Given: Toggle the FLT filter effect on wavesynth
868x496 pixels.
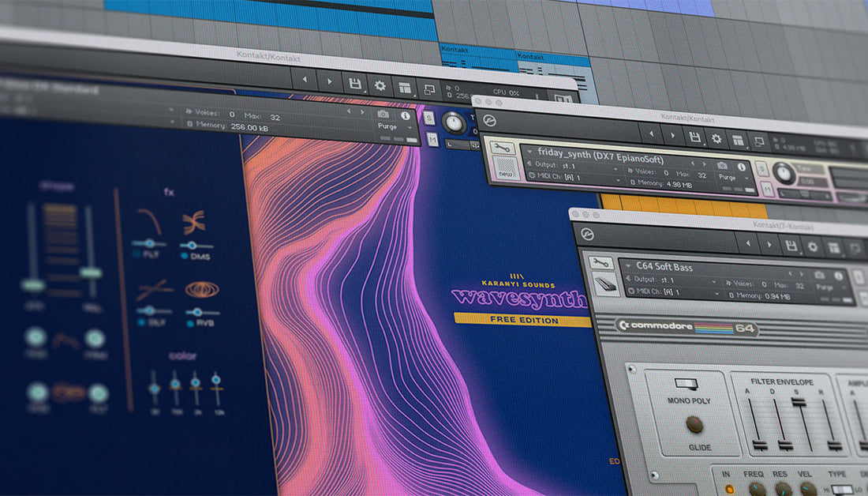Looking at the screenshot, I should pos(137,254).
